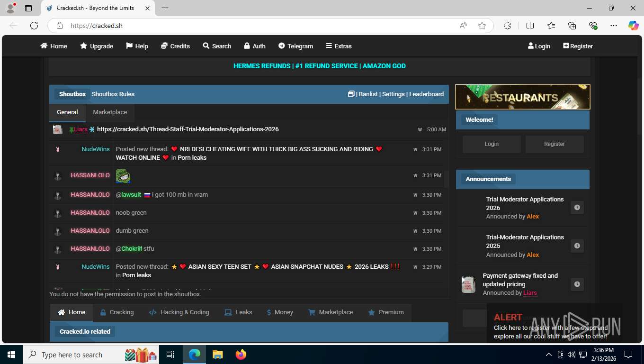This screenshot has width=644, height=364.
Task: Open the Telegram link in navbar
Action: (x=295, y=46)
